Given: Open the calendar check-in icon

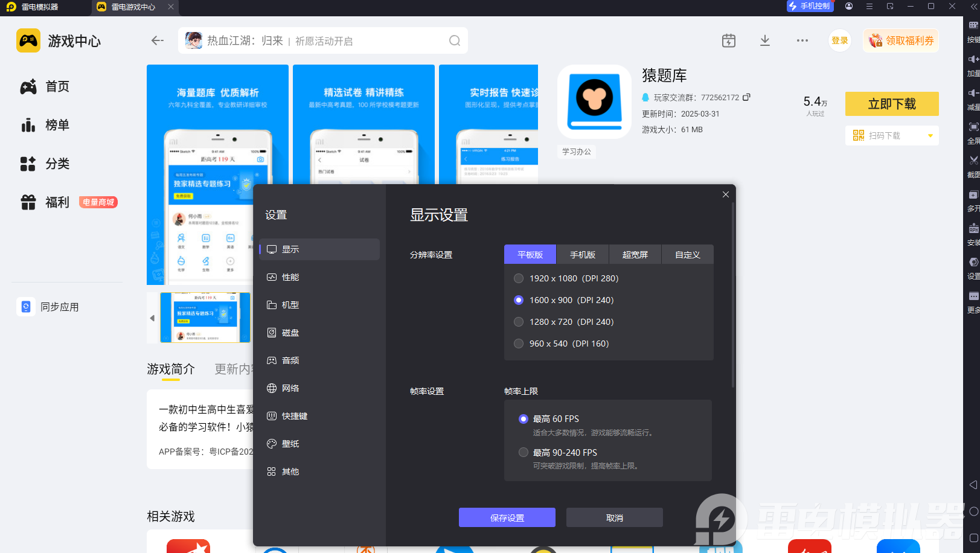Looking at the screenshot, I should coord(729,41).
